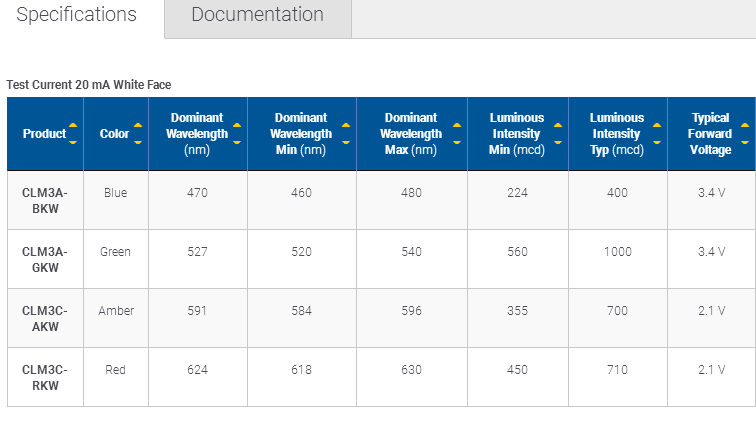
Task: Click the Dominant Wavelength Max header label
Action: [411, 134]
